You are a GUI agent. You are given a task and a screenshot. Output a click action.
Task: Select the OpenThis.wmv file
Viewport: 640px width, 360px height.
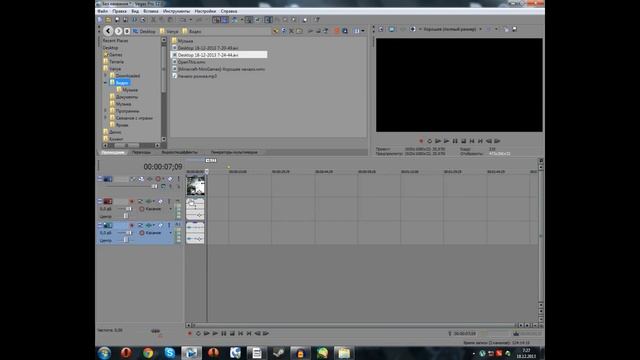(189, 62)
